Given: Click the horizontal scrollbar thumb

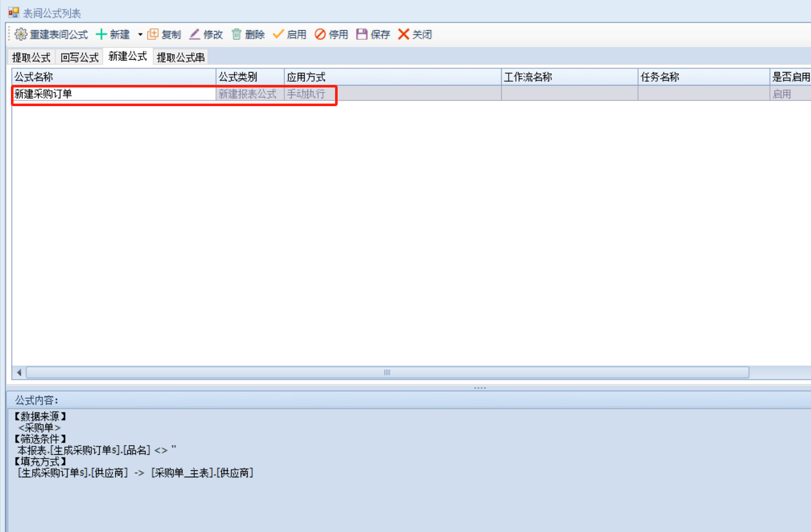Looking at the screenshot, I should coord(387,372).
